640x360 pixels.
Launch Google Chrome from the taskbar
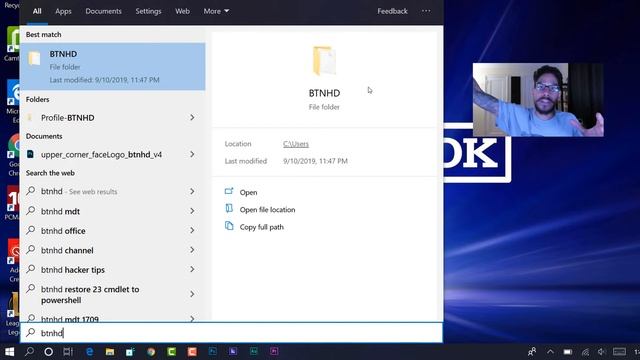(x=151, y=351)
